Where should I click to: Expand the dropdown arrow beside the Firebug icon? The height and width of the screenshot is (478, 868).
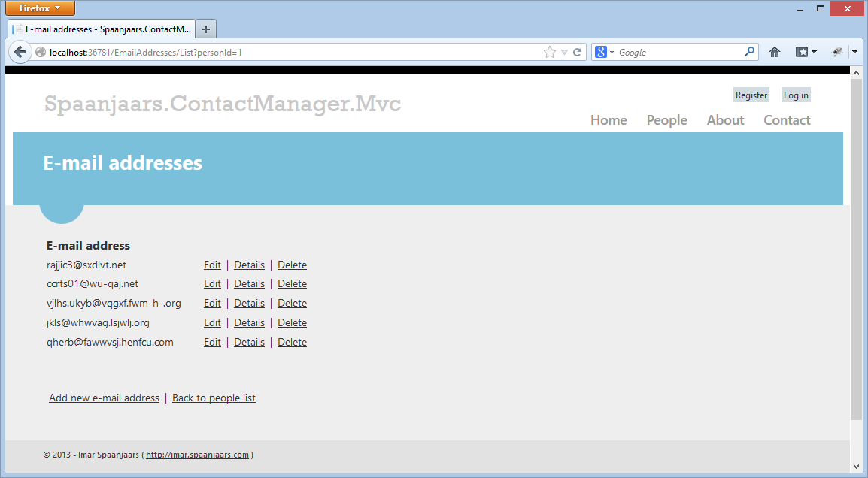click(854, 52)
